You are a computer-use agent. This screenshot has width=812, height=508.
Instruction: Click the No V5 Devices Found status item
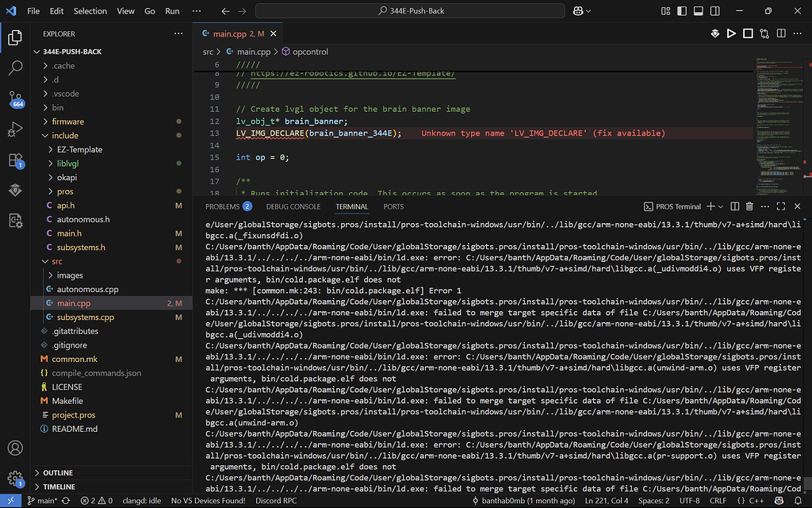click(209, 502)
